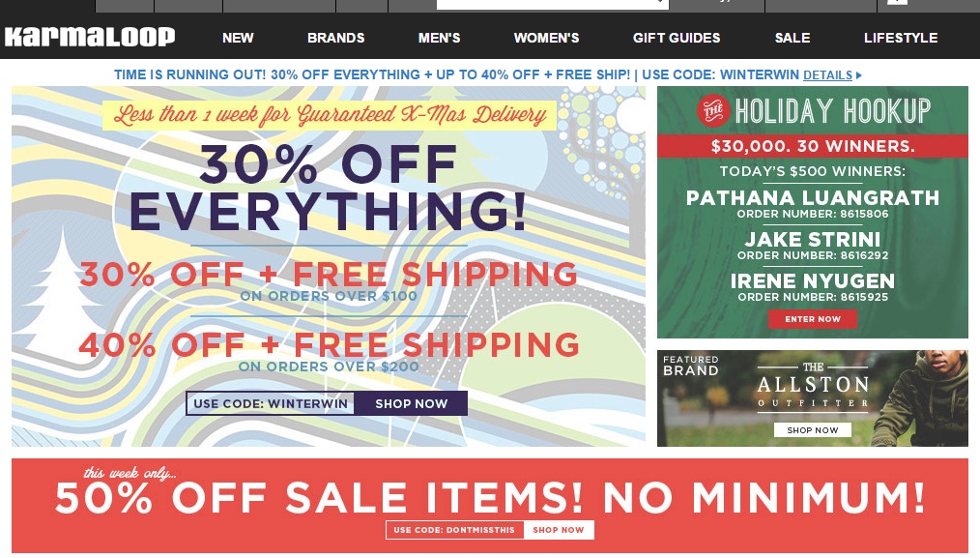
Task: Click the DETAILS promo link
Action: pos(827,75)
